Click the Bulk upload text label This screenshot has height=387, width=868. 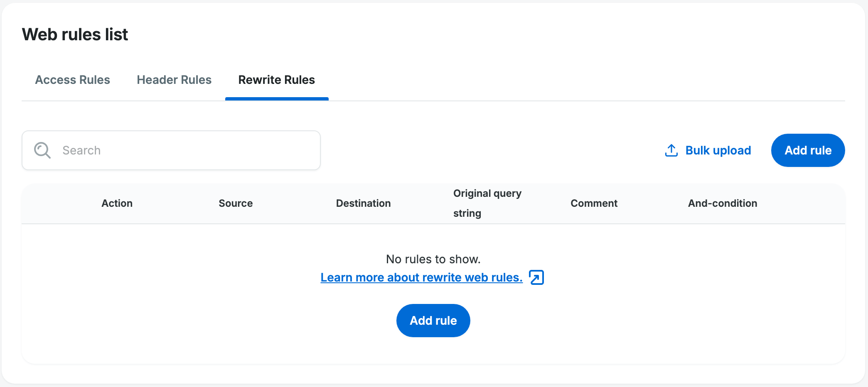pos(718,150)
